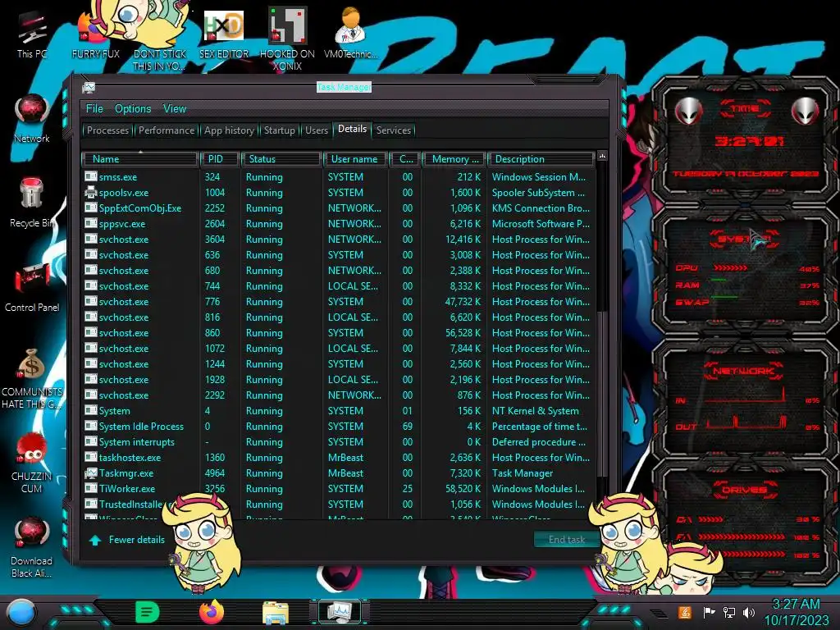The width and height of the screenshot is (840, 630).
Task: Open the HxD hex editor desktop icon
Action: tap(224, 33)
